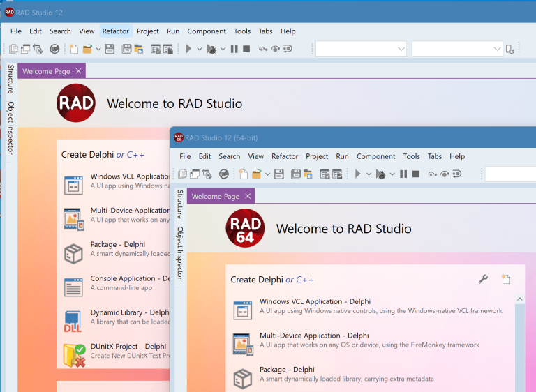This screenshot has height=392, width=536.
Task: Open File menu in back RAD Studio 12 window
Action: [16, 31]
